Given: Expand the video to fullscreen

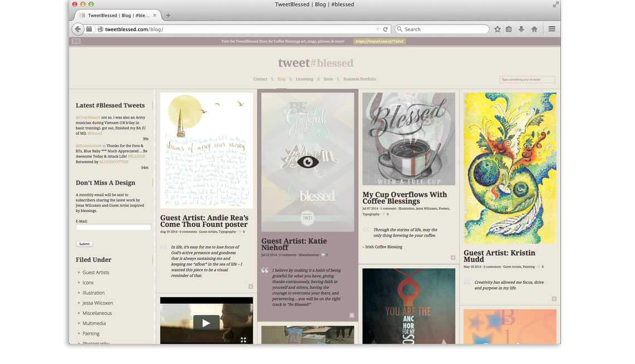Looking at the screenshot, I should pos(243,340).
